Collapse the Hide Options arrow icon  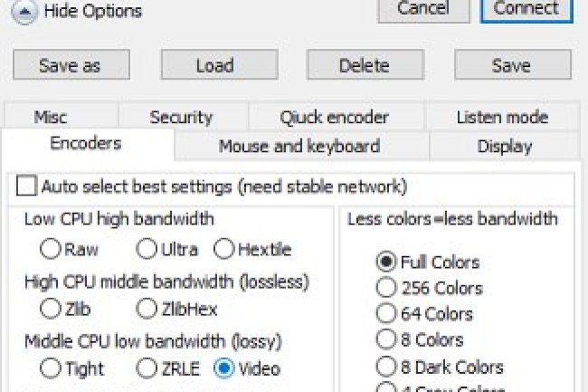click(x=26, y=10)
